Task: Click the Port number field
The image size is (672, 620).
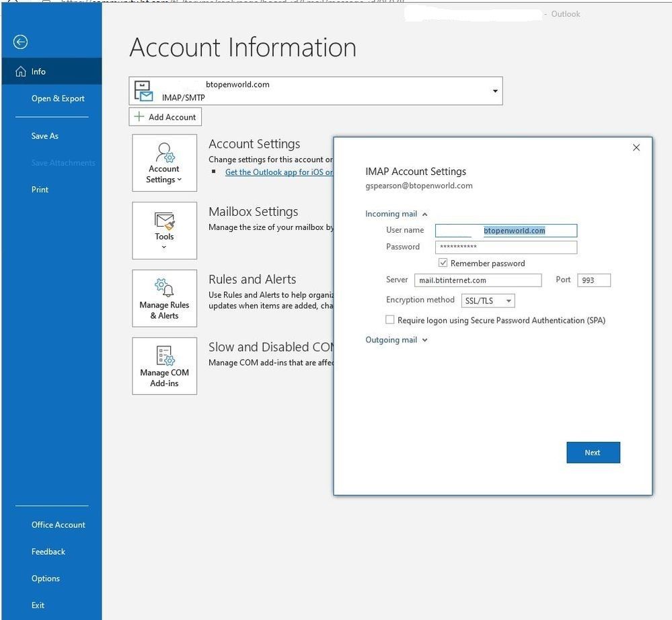Action: [x=593, y=280]
